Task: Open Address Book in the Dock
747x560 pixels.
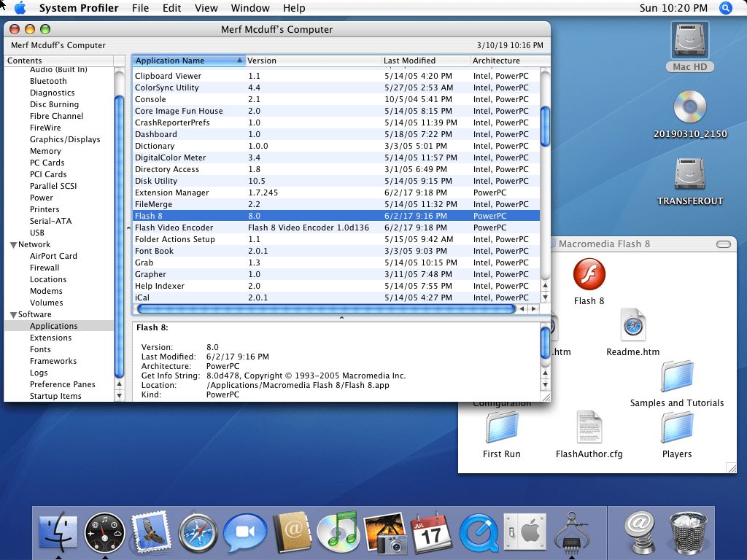Action: (x=292, y=532)
